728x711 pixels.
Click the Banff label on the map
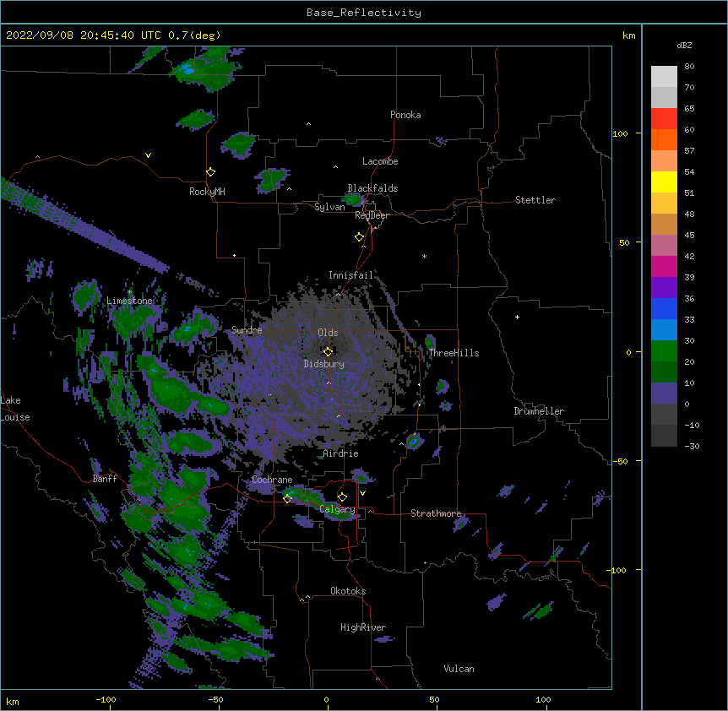click(105, 479)
